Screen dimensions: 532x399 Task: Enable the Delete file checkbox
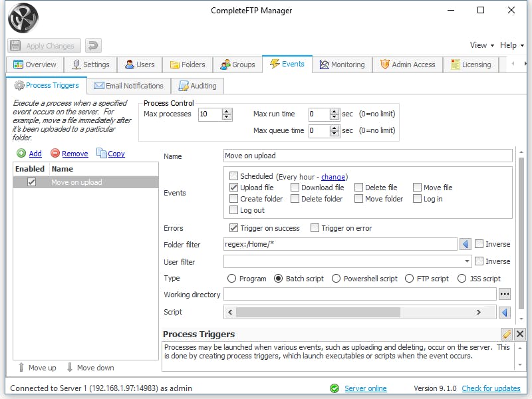358,188
